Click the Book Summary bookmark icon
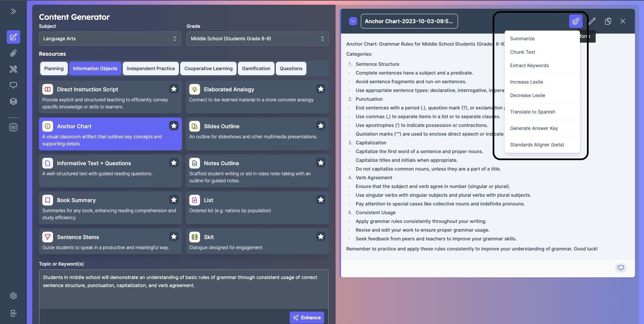This screenshot has height=324, width=644. click(x=48, y=200)
